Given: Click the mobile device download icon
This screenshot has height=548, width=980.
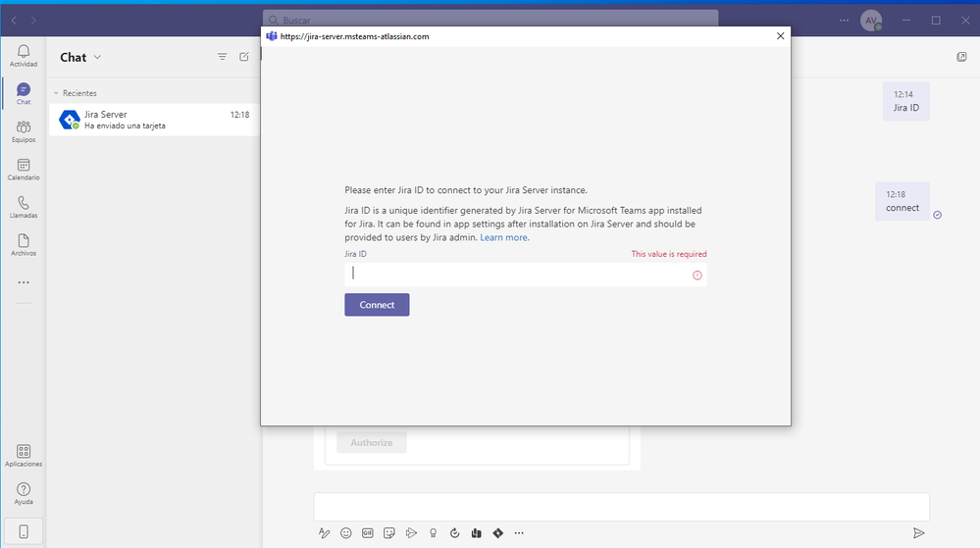Looking at the screenshot, I should coord(24,531).
